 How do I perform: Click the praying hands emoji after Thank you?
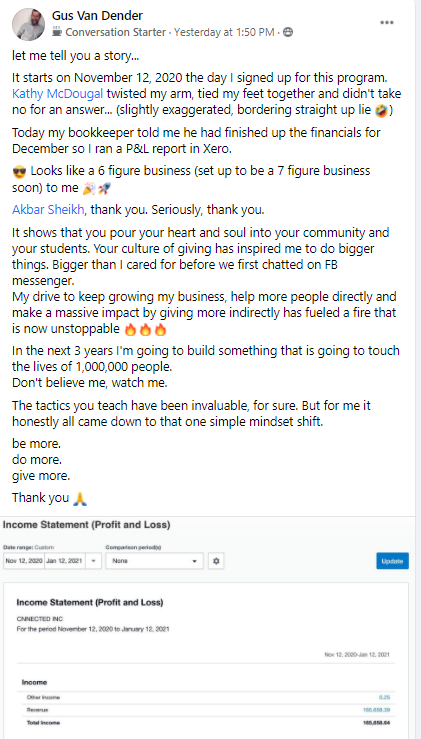pyautogui.click(x=80, y=499)
